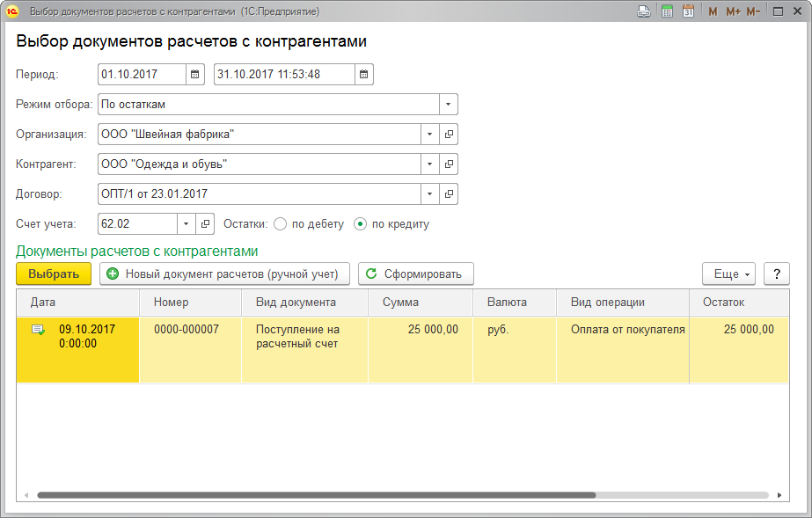Expand the Договор dropdown list
The height and width of the screenshot is (518, 812).
429,194
